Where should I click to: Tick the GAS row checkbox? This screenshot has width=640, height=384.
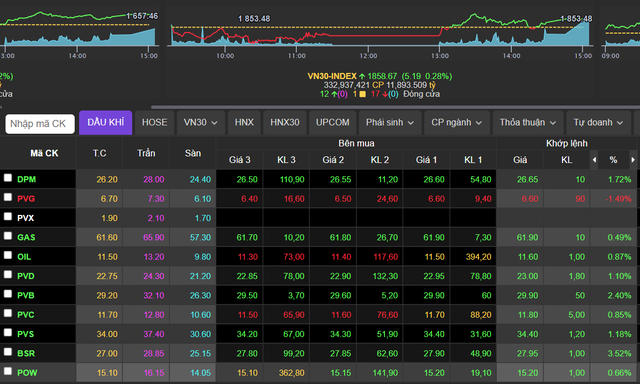(8, 236)
